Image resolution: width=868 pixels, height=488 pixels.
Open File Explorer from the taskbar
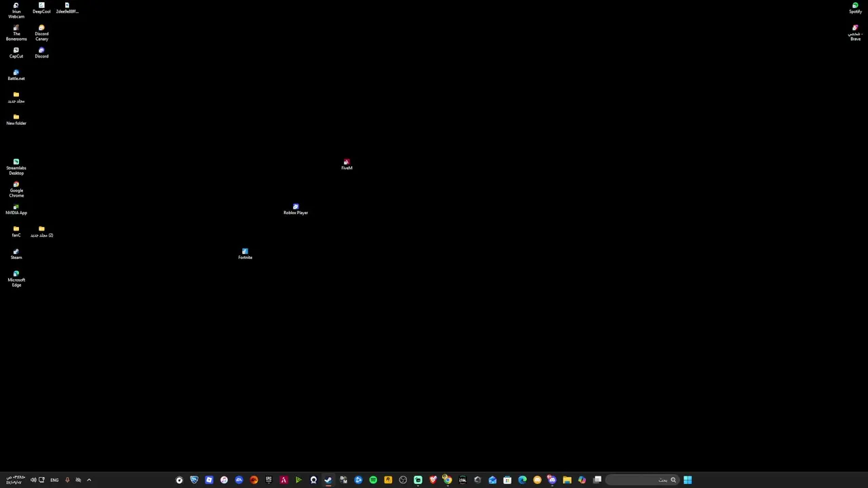pos(567,480)
